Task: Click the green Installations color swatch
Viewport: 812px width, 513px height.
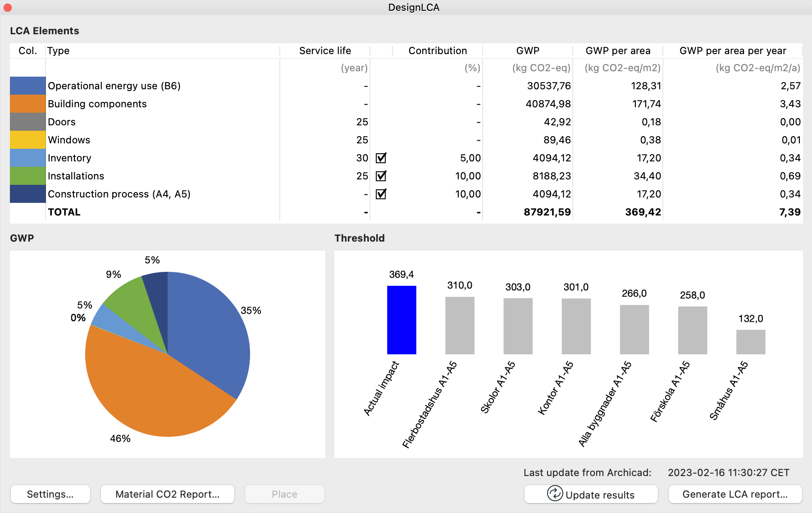Action: click(x=28, y=176)
